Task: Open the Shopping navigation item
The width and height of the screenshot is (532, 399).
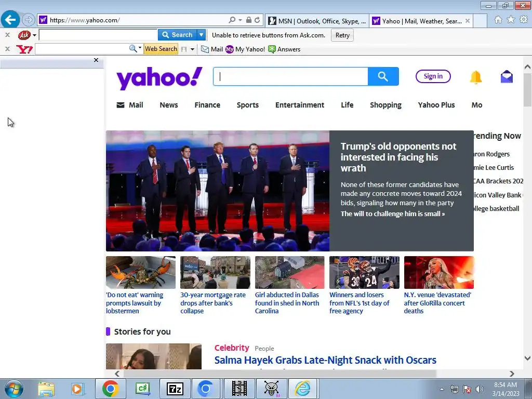Action: (x=385, y=105)
